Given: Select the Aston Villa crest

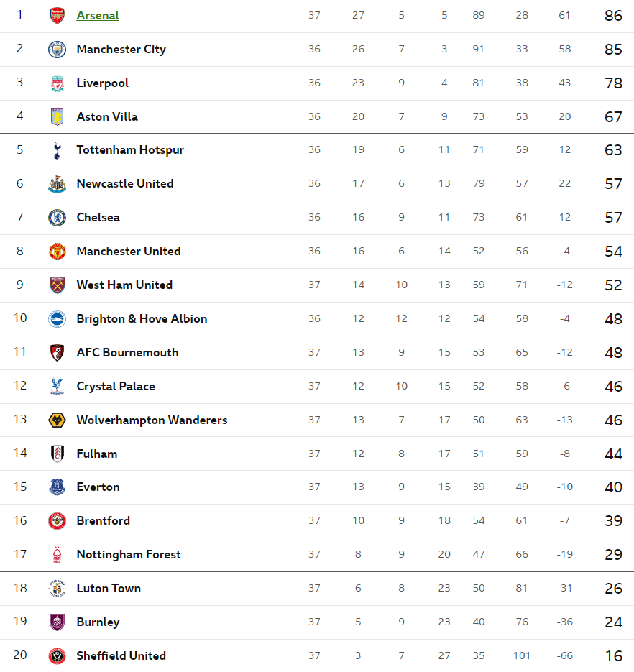Looking at the screenshot, I should pyautogui.click(x=57, y=116).
